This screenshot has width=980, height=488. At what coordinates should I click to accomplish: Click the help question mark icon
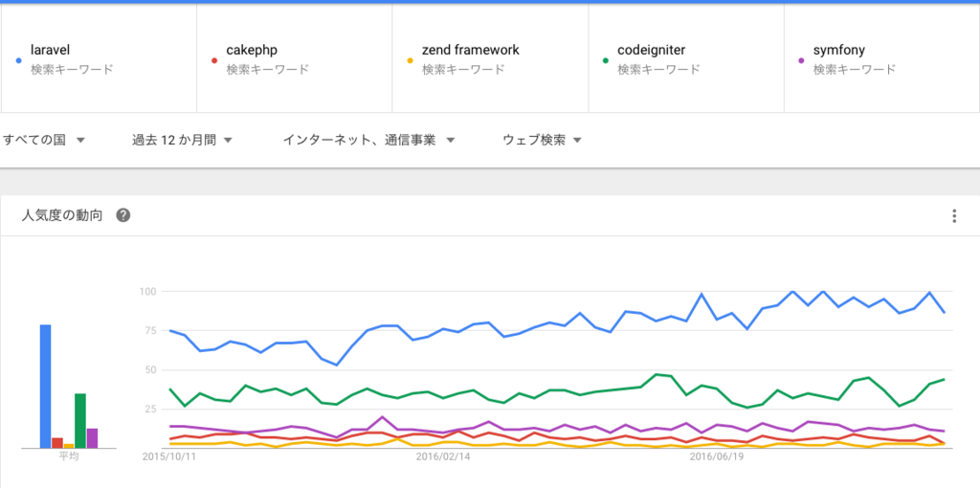(123, 215)
